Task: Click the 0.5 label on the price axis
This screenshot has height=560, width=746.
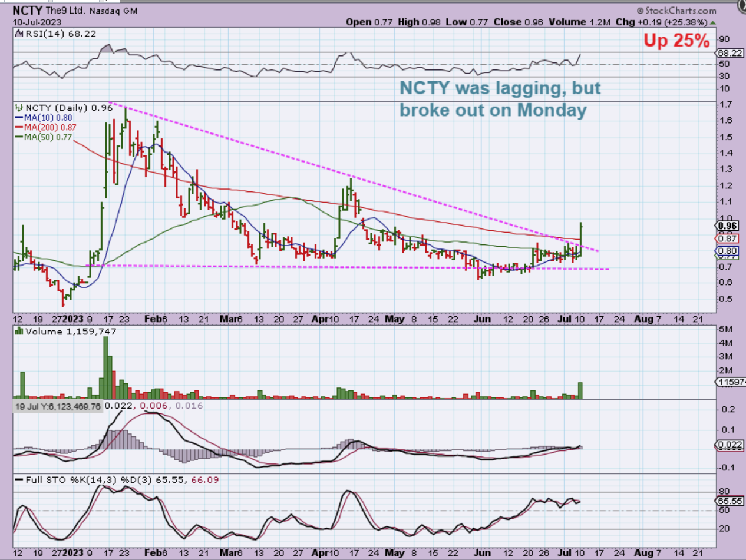Action: [x=725, y=299]
